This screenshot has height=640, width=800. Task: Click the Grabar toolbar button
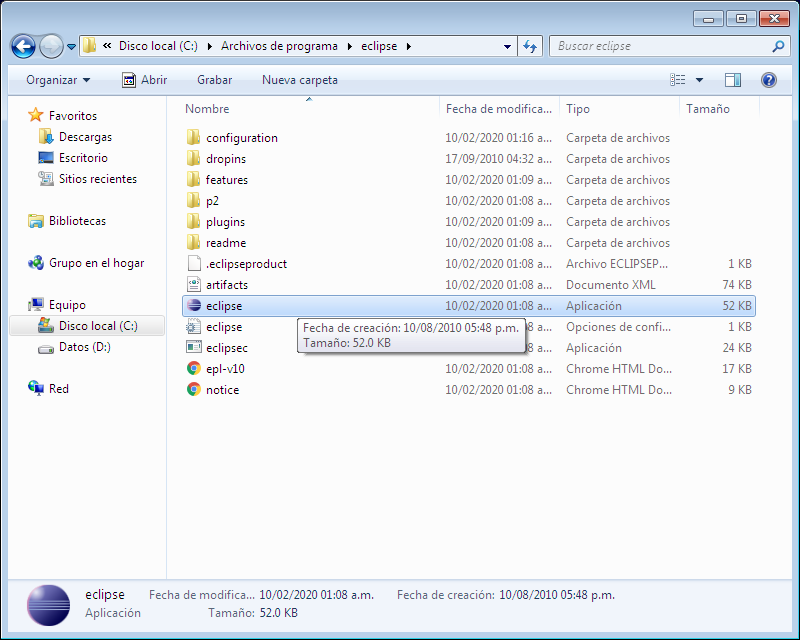pos(214,80)
